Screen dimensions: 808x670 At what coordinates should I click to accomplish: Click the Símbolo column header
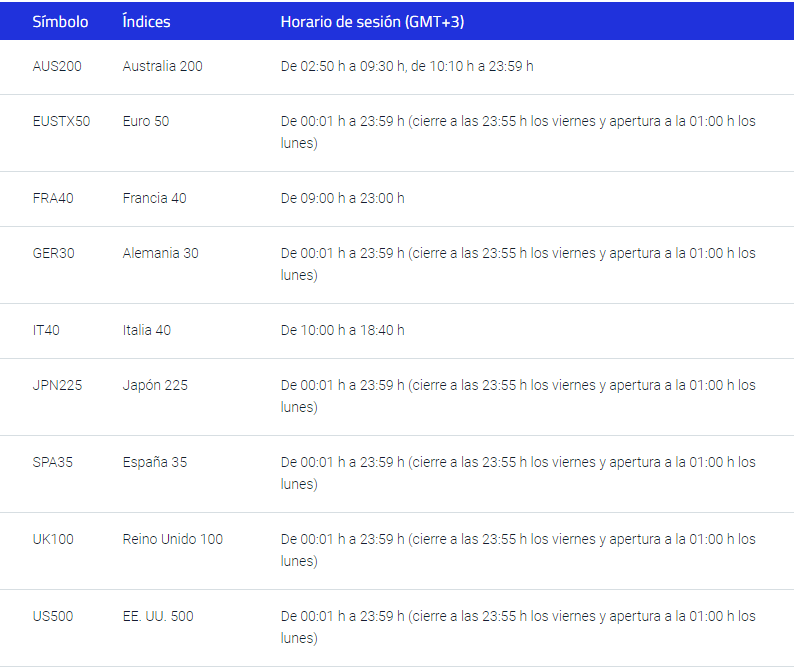pos(60,22)
